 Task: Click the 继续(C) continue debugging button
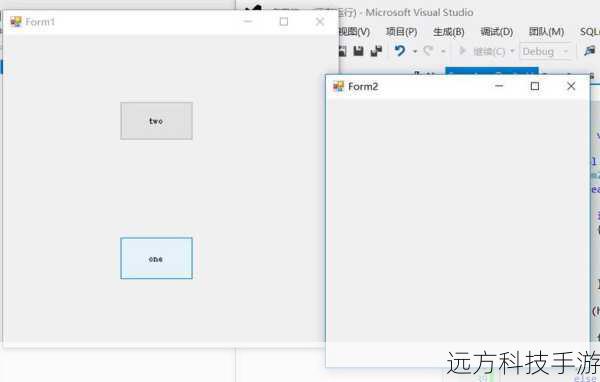[482, 51]
